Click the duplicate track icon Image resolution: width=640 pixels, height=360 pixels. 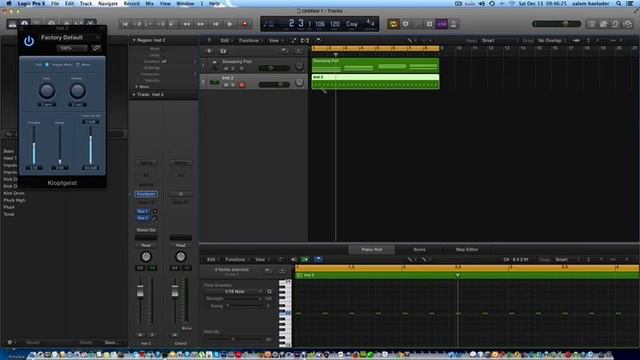223,51
